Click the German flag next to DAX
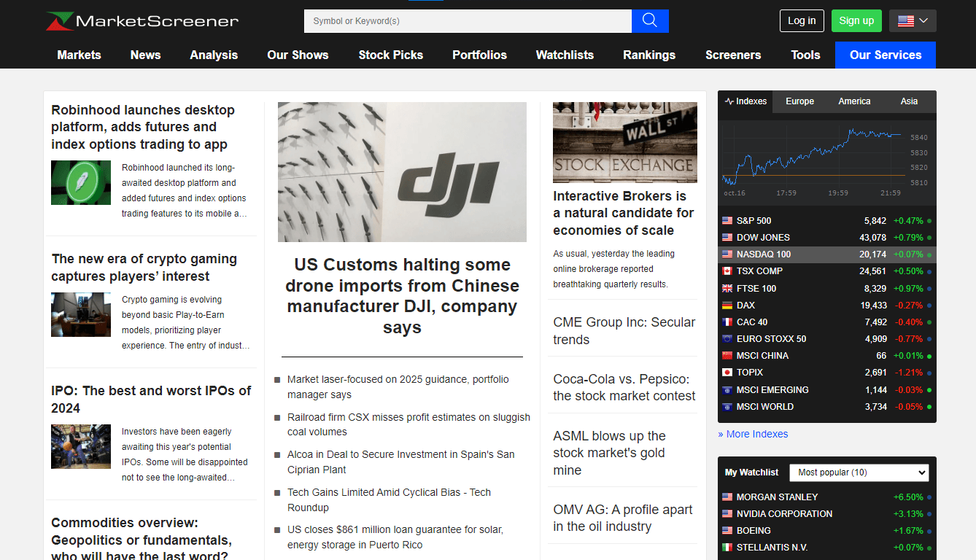 727,306
